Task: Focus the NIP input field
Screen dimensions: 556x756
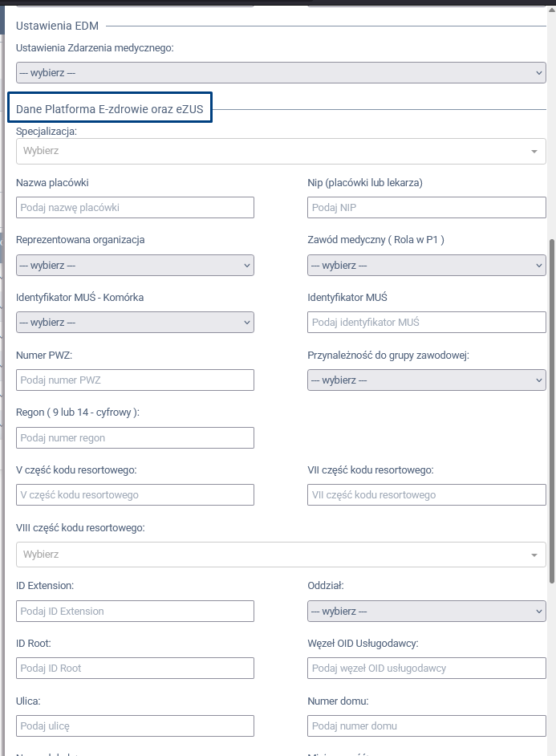Action: click(426, 208)
